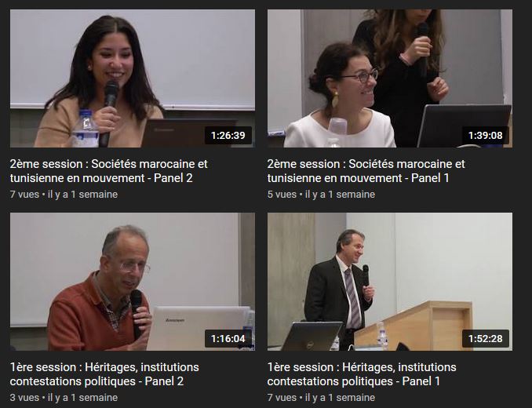Viewport: 532px width, 408px height.
Task: Open the 2ème session Panel 2 video thumbnail
Action: point(133,78)
